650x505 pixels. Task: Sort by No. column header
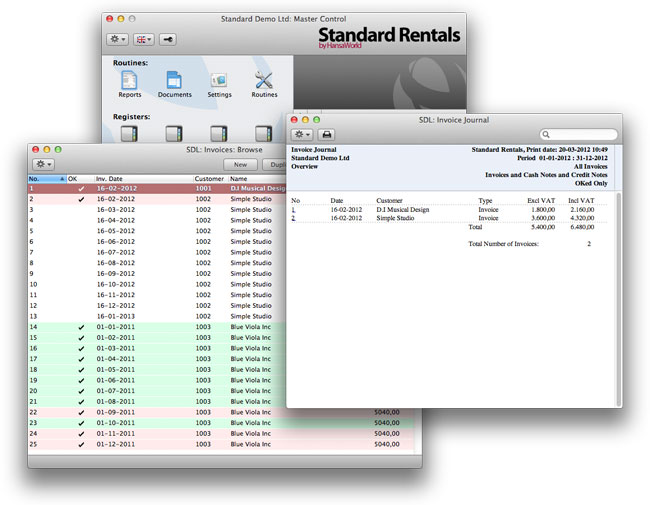pyautogui.click(x=47, y=179)
